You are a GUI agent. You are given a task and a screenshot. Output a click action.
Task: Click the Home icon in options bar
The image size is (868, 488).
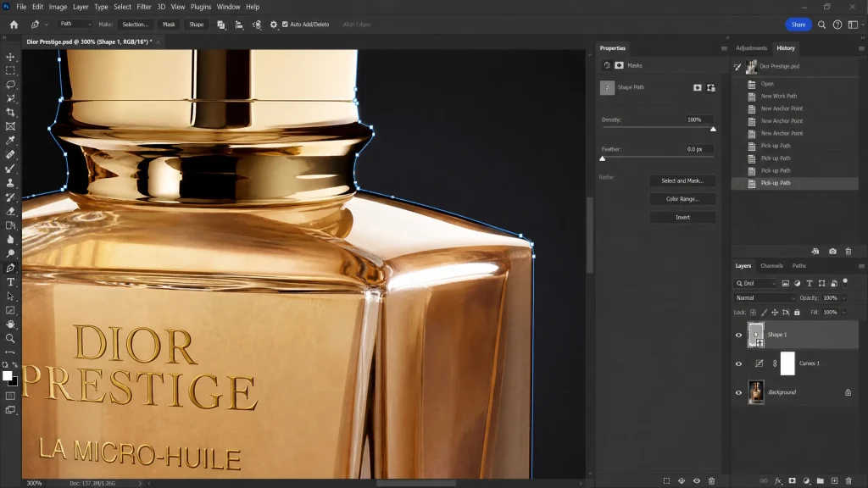[x=14, y=25]
